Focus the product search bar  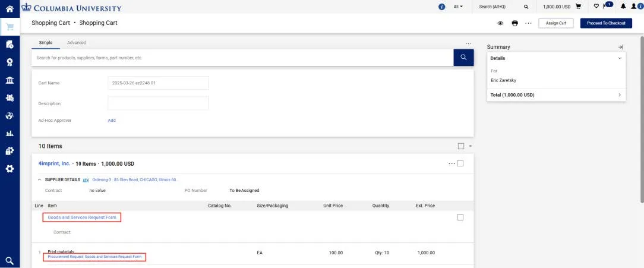[242, 58]
